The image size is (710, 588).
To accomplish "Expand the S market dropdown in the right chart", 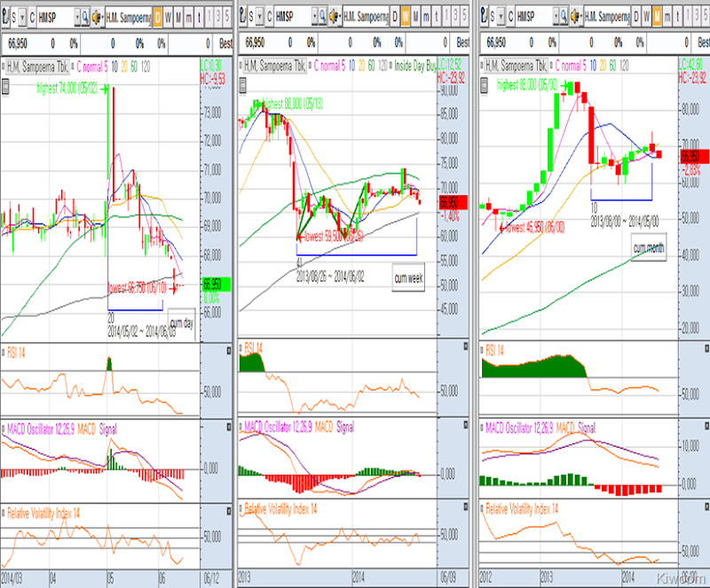I will pos(501,17).
